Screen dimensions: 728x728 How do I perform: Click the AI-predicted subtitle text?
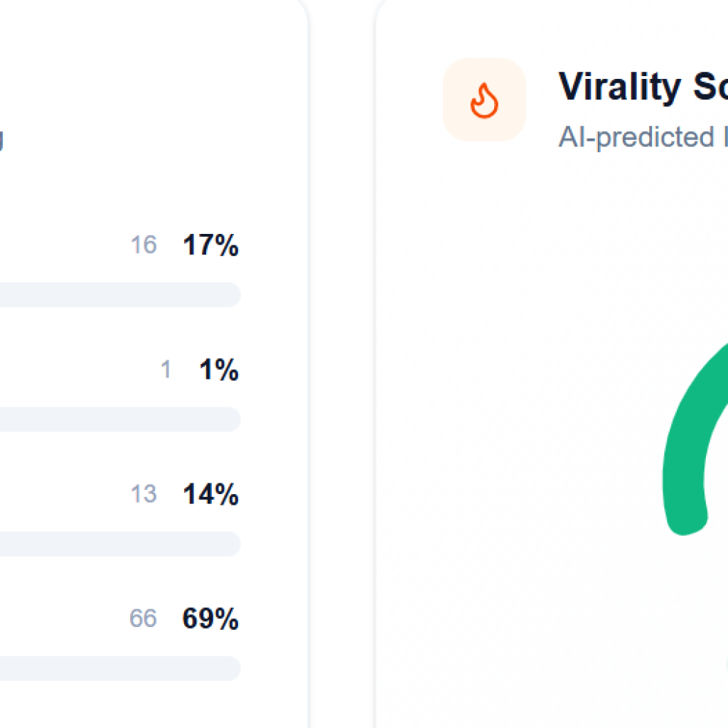tap(643, 137)
